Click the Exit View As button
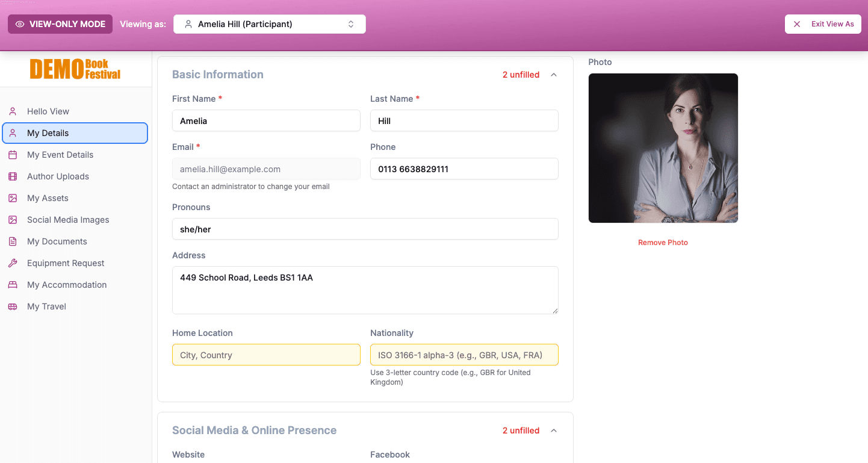The image size is (868, 463). click(823, 23)
